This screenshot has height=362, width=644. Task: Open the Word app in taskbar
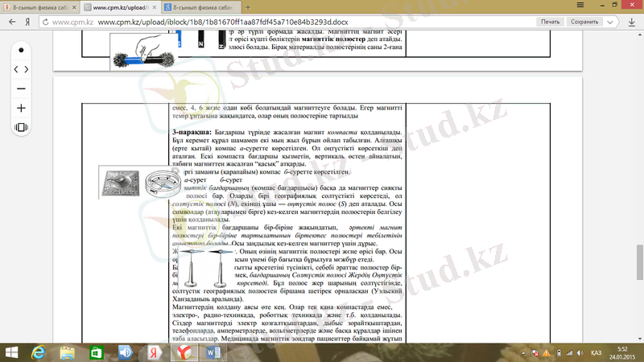click(x=213, y=352)
